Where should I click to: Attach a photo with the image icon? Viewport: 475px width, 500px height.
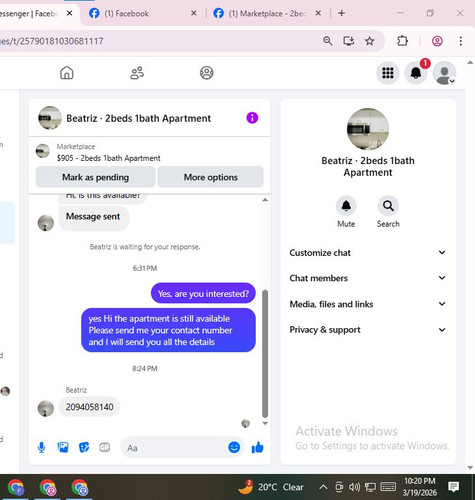(x=63, y=447)
